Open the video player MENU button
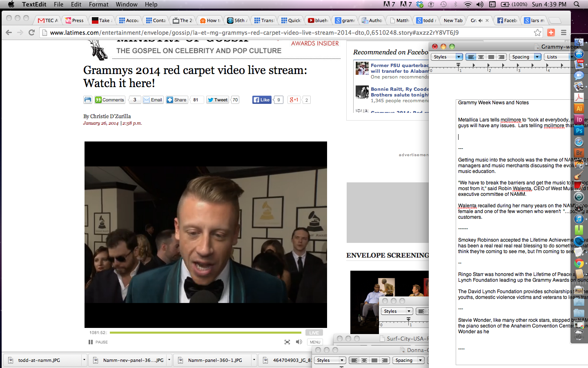This screenshot has height=368, width=588. [x=315, y=342]
